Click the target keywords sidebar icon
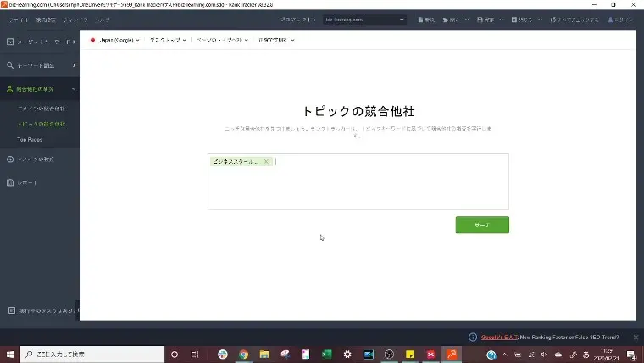This screenshot has height=363, width=644. tap(9, 42)
